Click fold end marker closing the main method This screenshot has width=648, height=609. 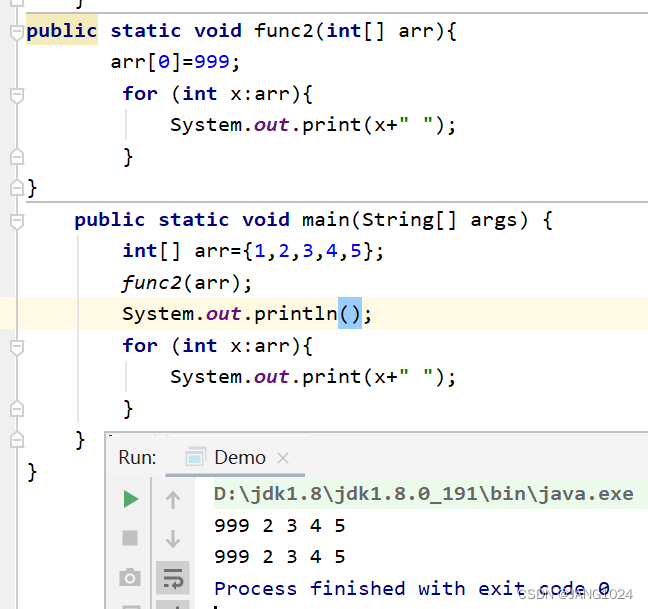click(17, 440)
